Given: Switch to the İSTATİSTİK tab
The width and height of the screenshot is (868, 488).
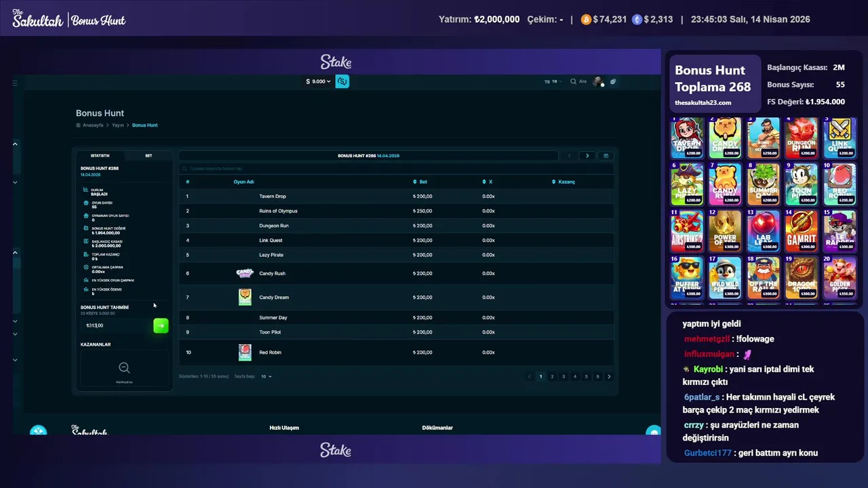Looking at the screenshot, I should point(100,156).
